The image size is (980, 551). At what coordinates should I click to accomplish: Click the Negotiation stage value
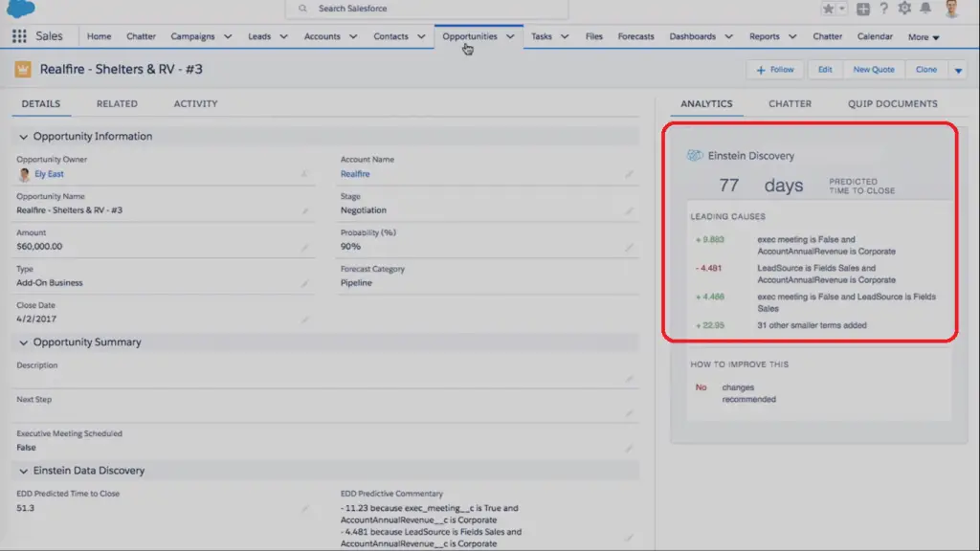(x=363, y=210)
